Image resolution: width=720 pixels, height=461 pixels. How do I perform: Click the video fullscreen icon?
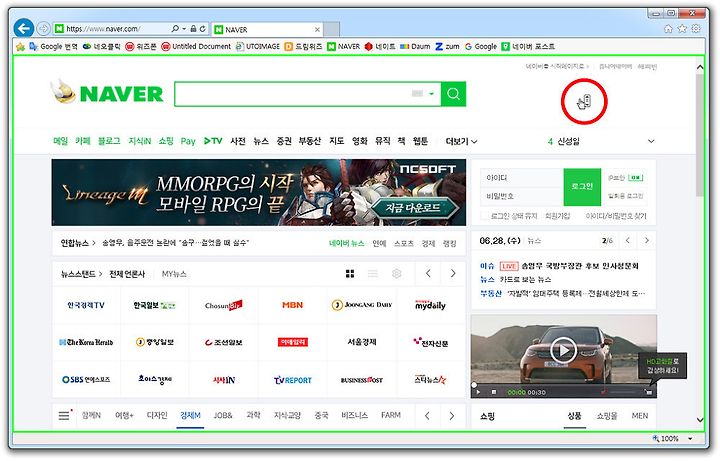(648, 392)
